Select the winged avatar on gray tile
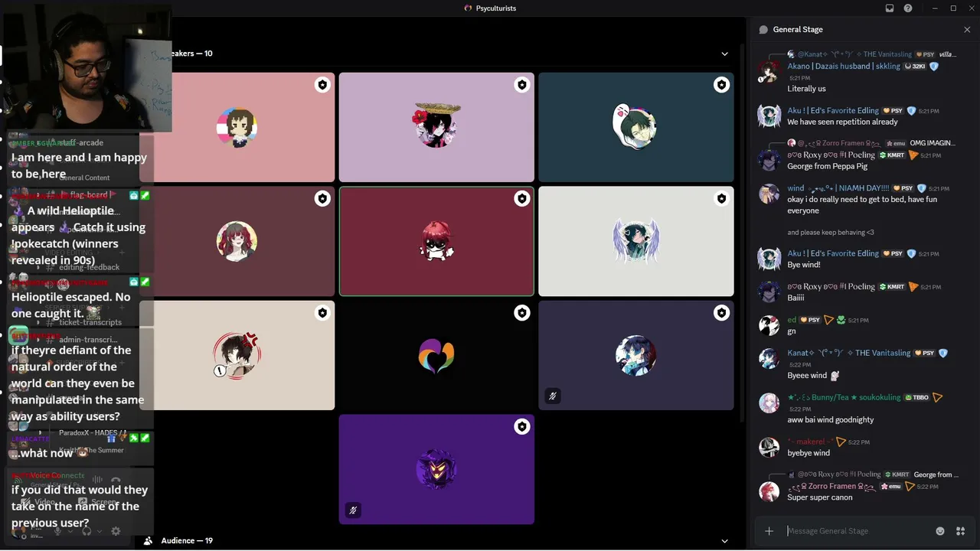Image resolution: width=980 pixels, height=551 pixels. click(635, 241)
